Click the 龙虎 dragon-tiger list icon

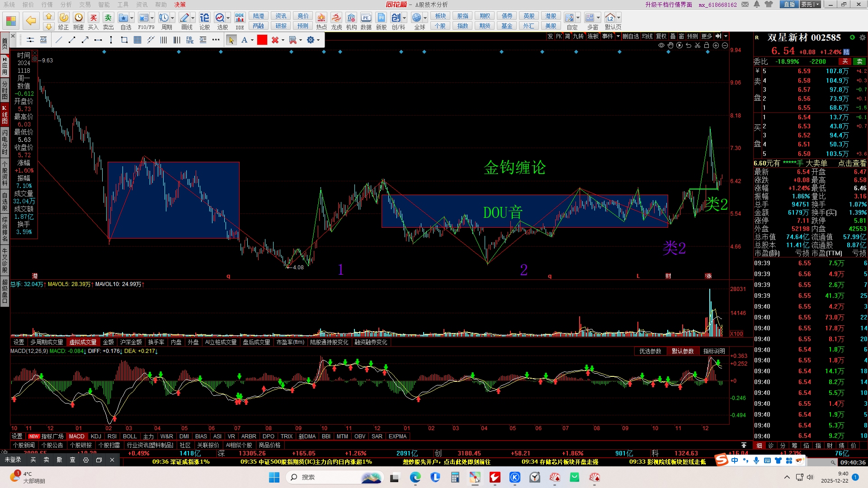point(336,18)
